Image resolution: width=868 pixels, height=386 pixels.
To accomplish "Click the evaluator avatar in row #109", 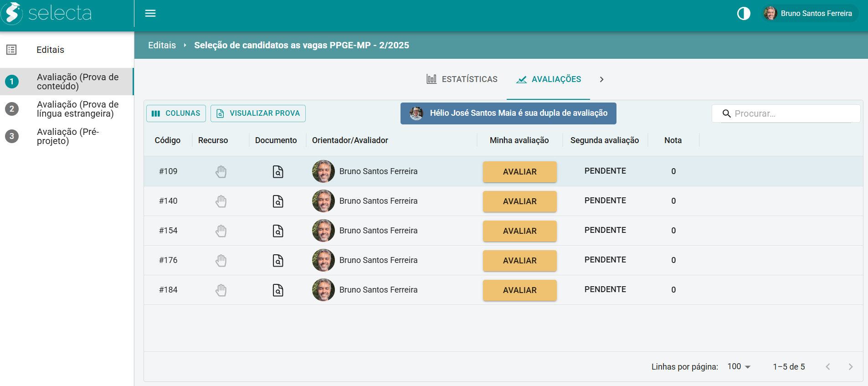I will click(x=324, y=171).
